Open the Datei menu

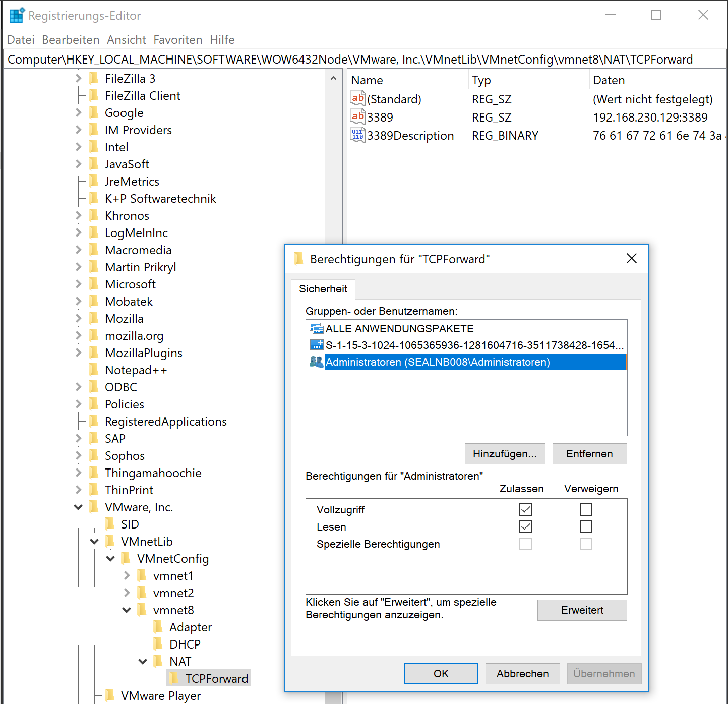tap(21, 39)
